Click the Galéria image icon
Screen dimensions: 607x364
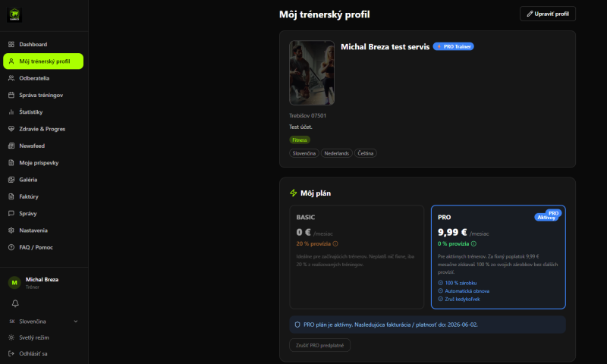[11, 180]
